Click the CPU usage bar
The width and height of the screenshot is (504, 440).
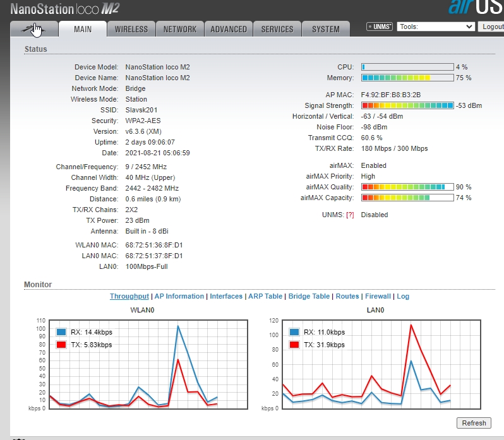[x=407, y=67]
